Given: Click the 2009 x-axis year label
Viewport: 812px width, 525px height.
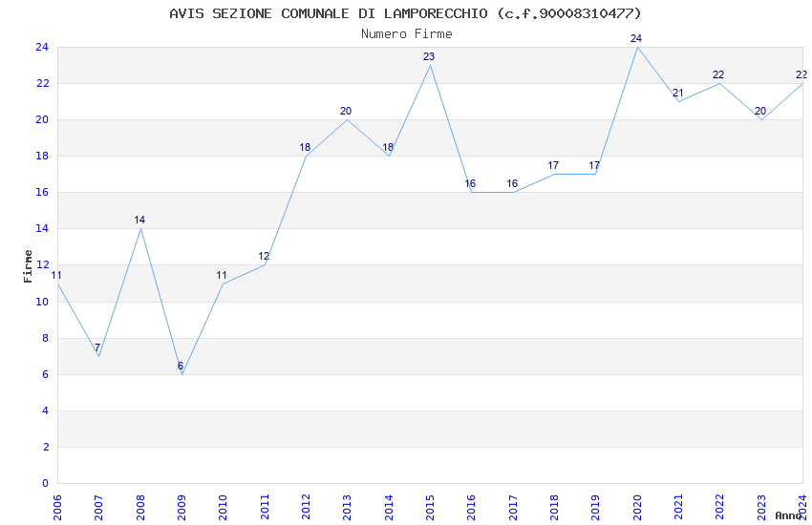Looking at the screenshot, I should [x=182, y=508].
